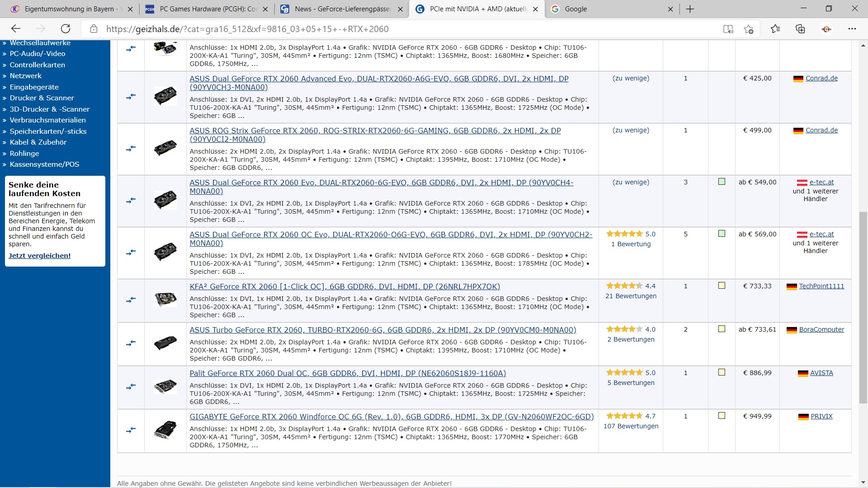Toggle checkbox for KFA² RTX 2060 row

point(722,286)
